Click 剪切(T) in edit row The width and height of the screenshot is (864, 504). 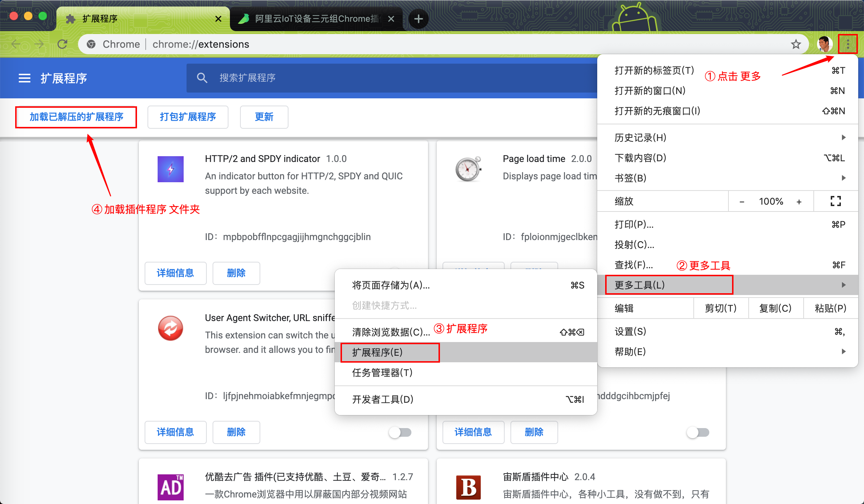(x=721, y=308)
